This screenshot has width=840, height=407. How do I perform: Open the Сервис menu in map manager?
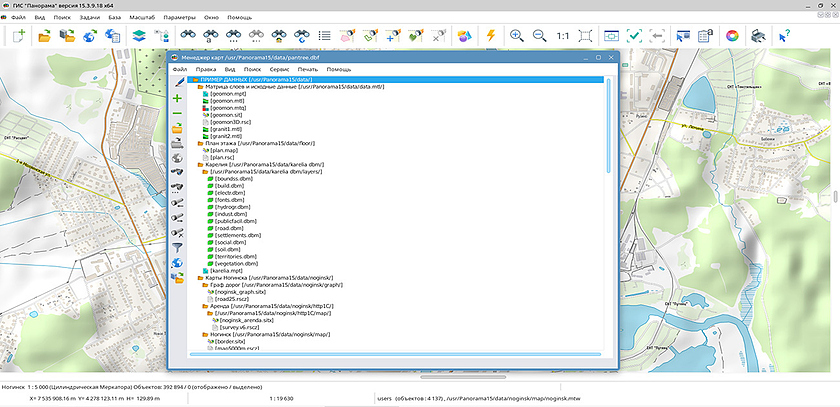(x=280, y=69)
